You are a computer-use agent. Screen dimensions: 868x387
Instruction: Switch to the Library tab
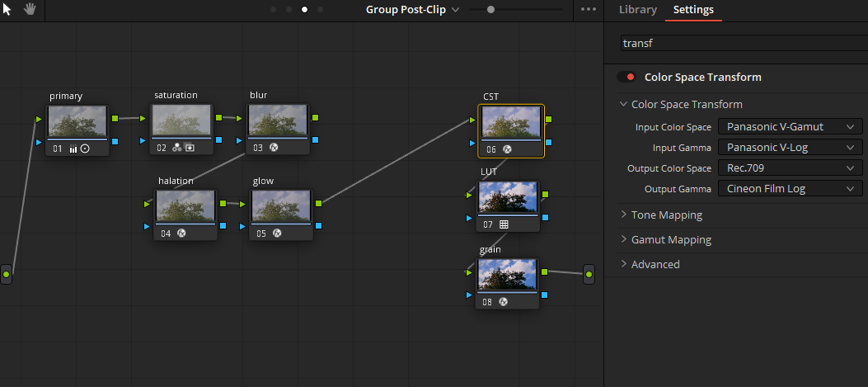[x=638, y=9]
